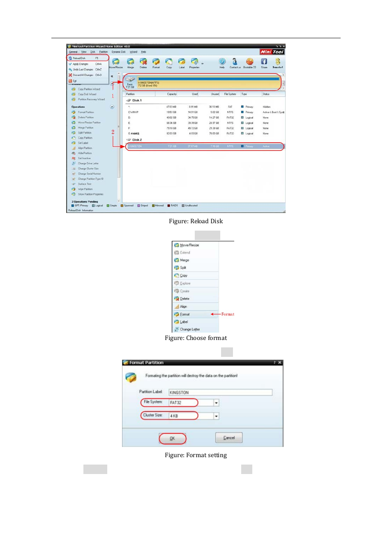Expand toolbar overflow chevron after Properties
This screenshot has height=555, width=392.
click(x=203, y=64)
